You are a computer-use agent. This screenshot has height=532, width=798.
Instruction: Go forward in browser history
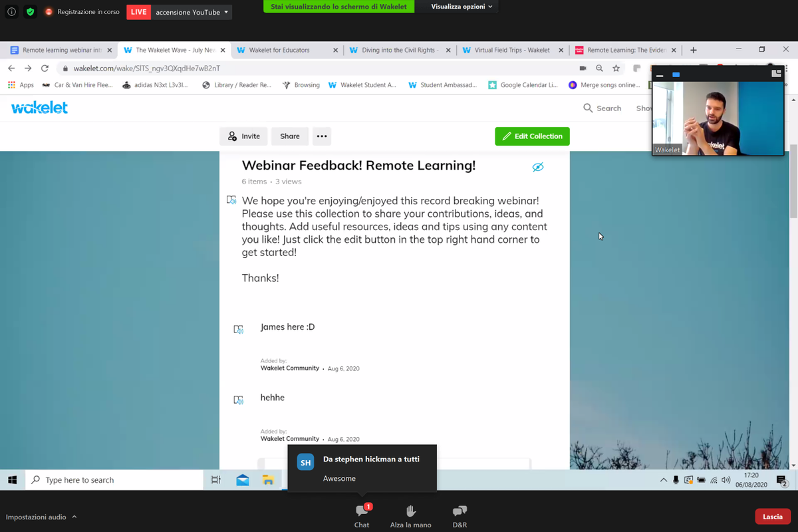click(x=28, y=68)
